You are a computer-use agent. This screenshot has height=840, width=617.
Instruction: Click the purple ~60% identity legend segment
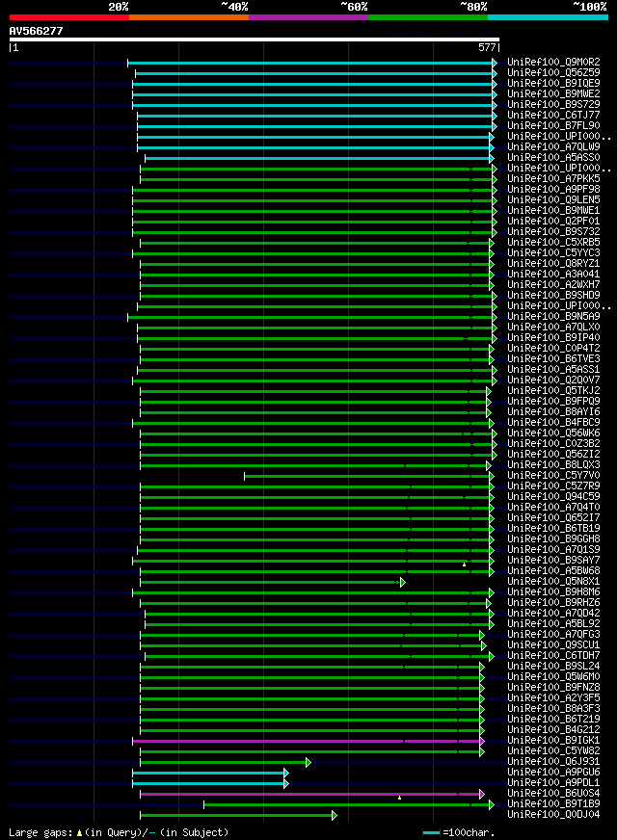[308, 17]
